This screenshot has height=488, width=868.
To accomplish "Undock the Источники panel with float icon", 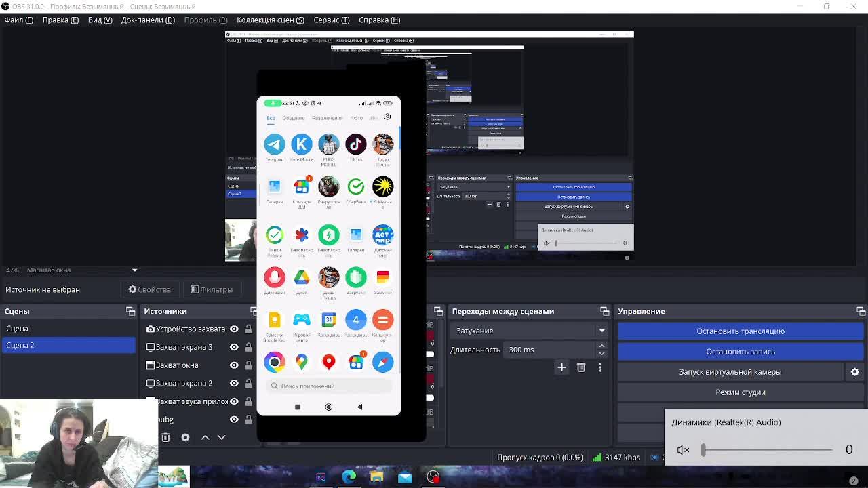I will pyautogui.click(x=254, y=311).
